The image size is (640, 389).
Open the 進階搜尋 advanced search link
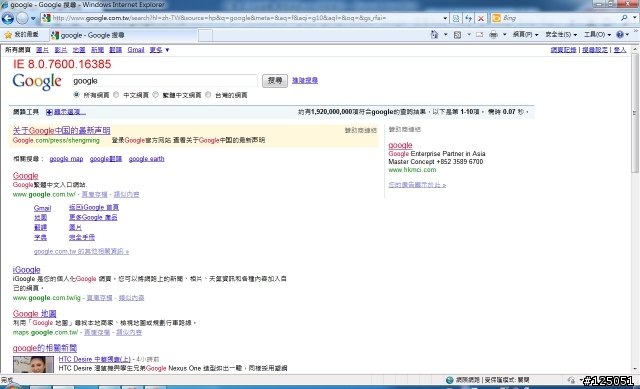(x=305, y=80)
